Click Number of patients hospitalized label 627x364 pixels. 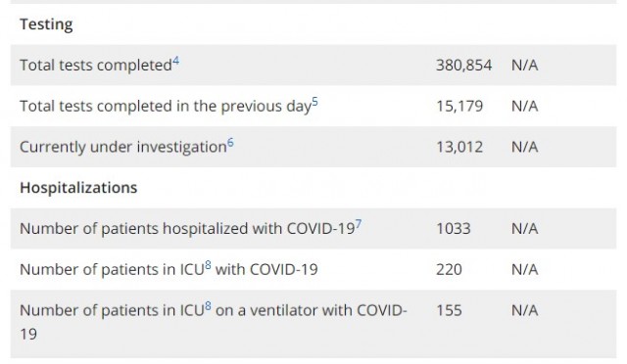[187, 229]
